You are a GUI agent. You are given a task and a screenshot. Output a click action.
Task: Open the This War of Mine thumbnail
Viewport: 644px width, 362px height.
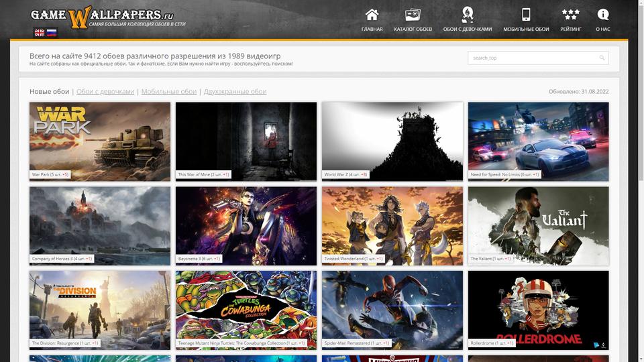point(246,141)
